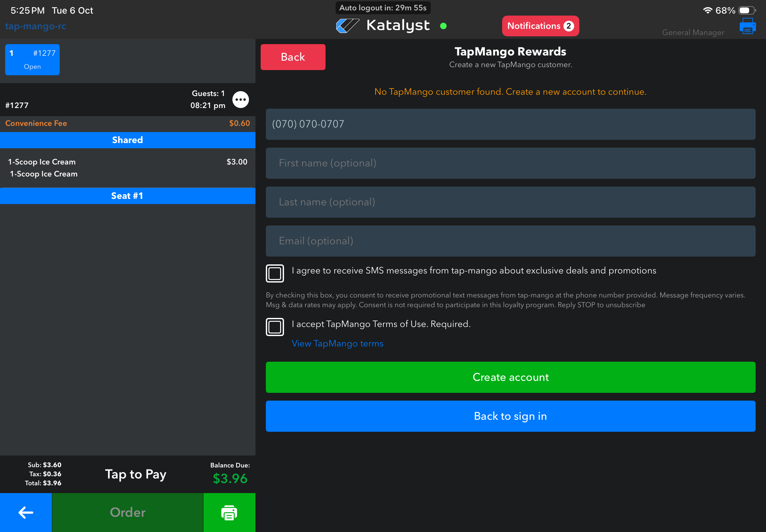Click the General Manager label
Screen dimensions: 766x532
(x=693, y=32)
